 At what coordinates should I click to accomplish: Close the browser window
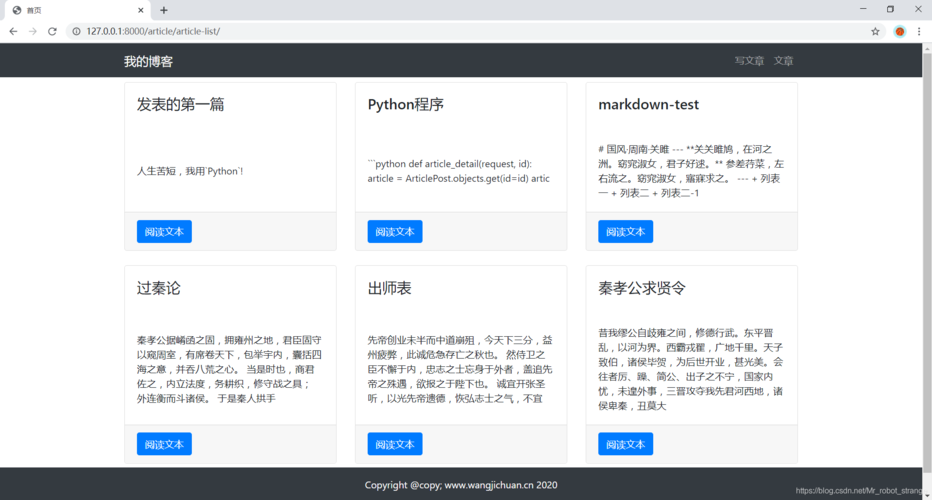coord(918,9)
